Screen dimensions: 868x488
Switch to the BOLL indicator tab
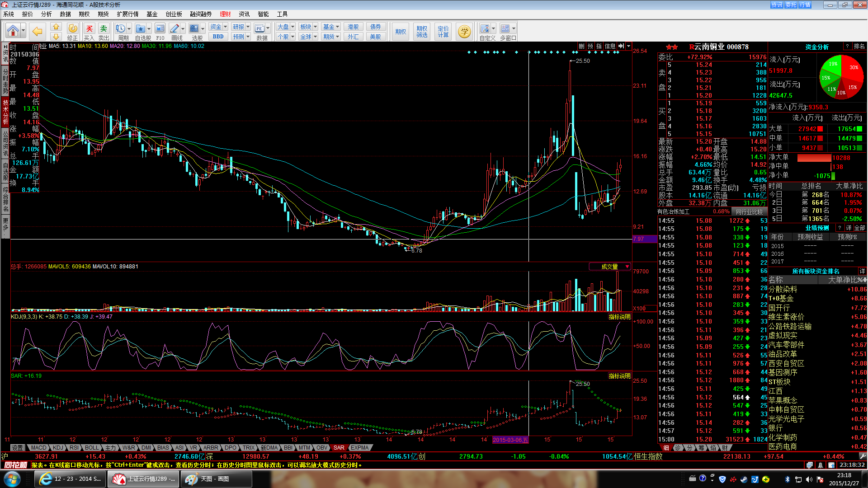[92, 448]
